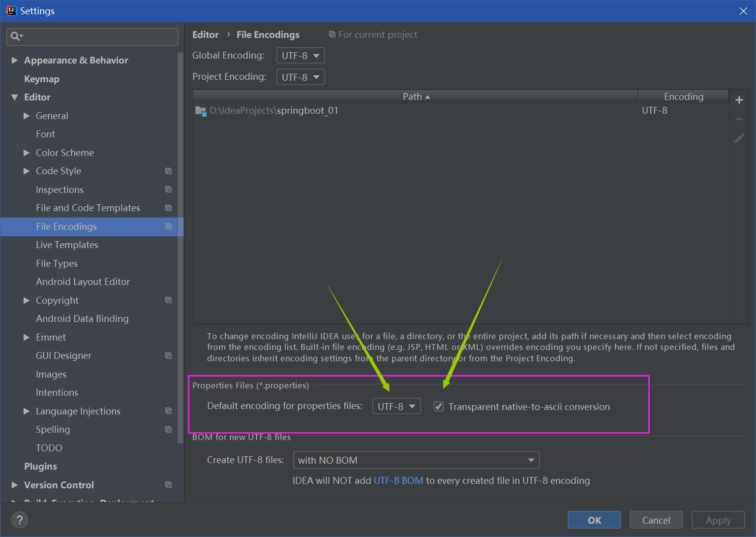Expand the Version Control section
The image size is (756, 537).
coord(14,485)
